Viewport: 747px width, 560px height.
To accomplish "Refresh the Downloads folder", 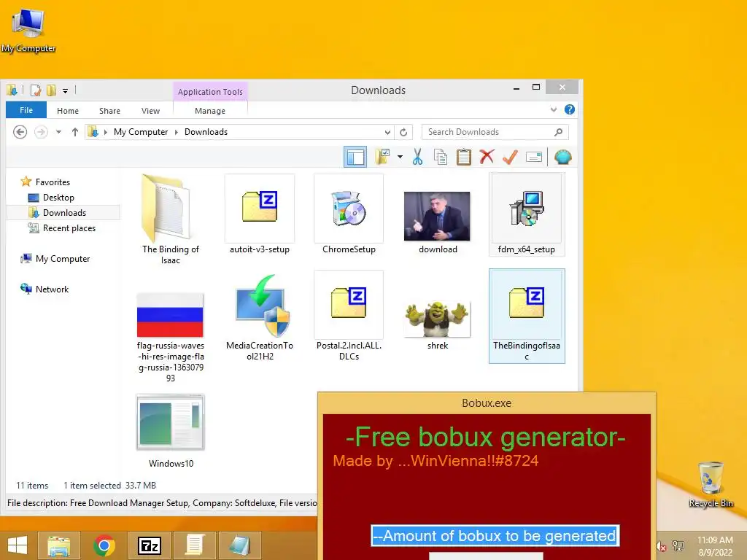I will coord(403,132).
